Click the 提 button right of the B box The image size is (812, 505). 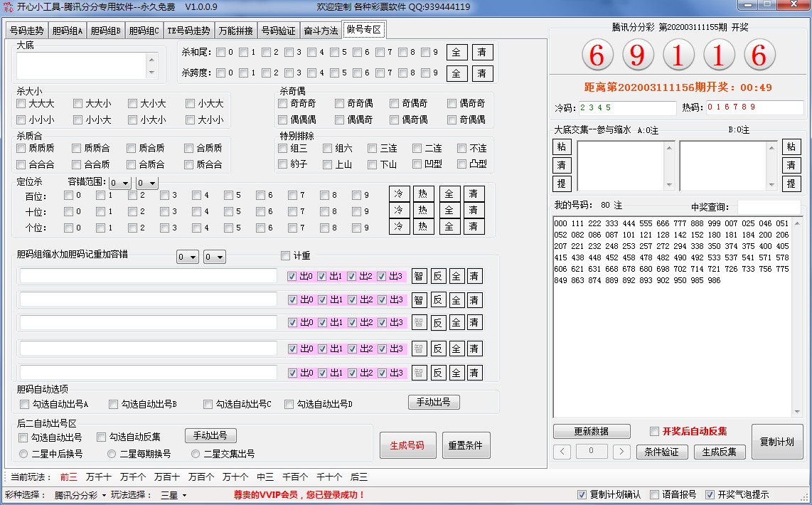tap(791, 184)
